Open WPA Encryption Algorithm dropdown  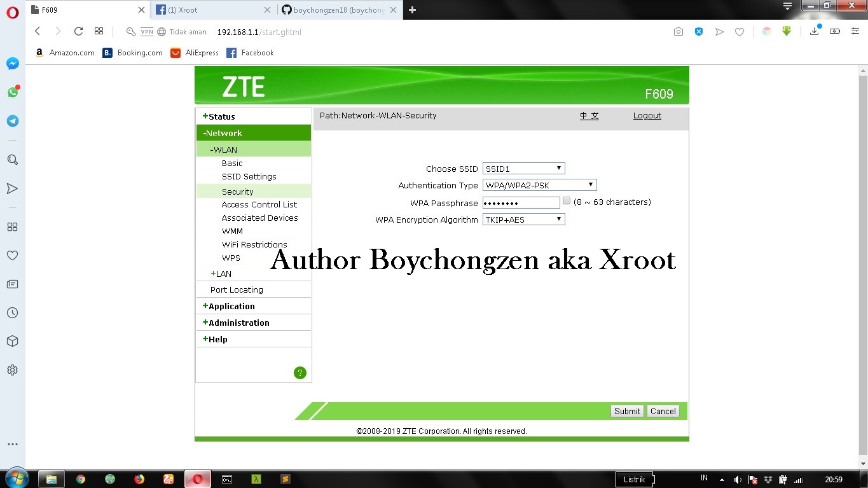(523, 219)
